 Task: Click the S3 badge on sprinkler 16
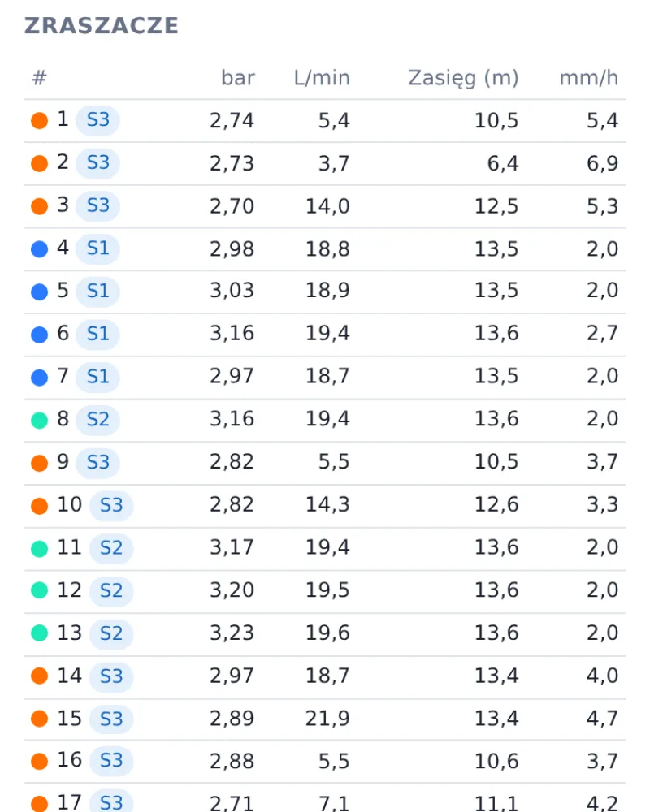click(111, 761)
